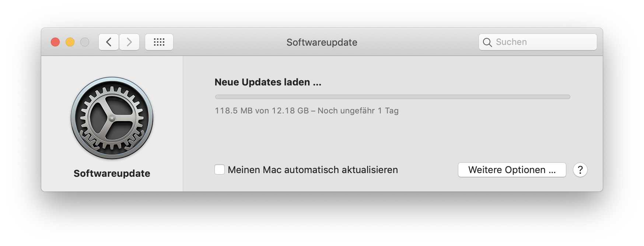
Task: Open Weitere Optionen … dialog
Action: click(x=512, y=170)
